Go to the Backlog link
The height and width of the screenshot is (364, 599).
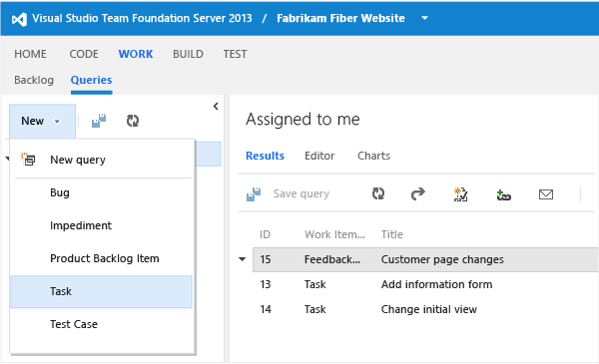point(34,80)
